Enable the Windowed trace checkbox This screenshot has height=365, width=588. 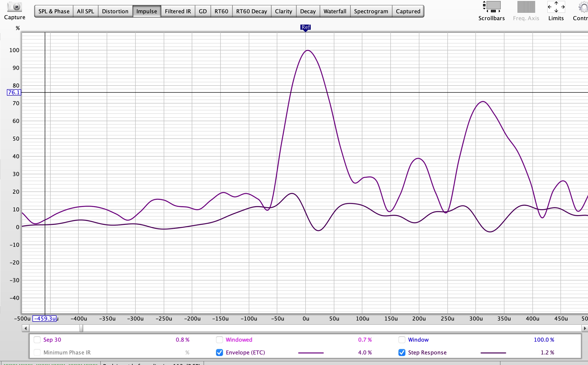[x=220, y=340]
